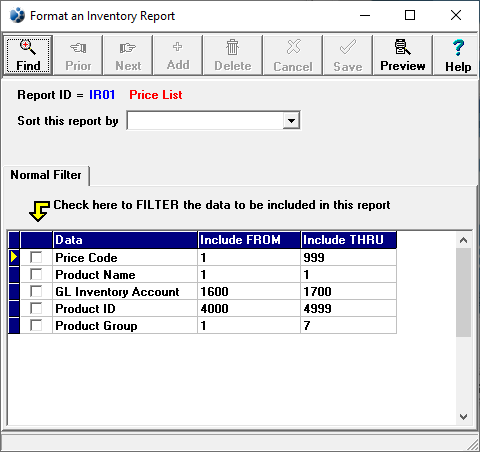Screen dimensions: 480x452
Task: Click the Add plus icon
Action: click(x=178, y=47)
